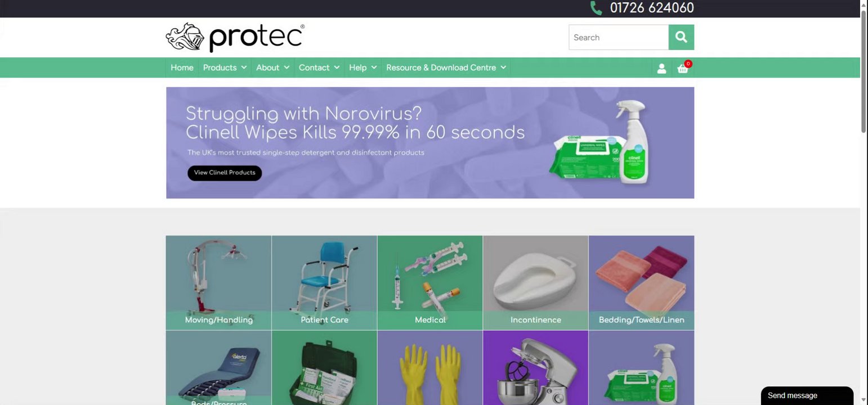This screenshot has height=405, width=868.
Task: Expand the About dropdown menu
Action: click(x=272, y=67)
